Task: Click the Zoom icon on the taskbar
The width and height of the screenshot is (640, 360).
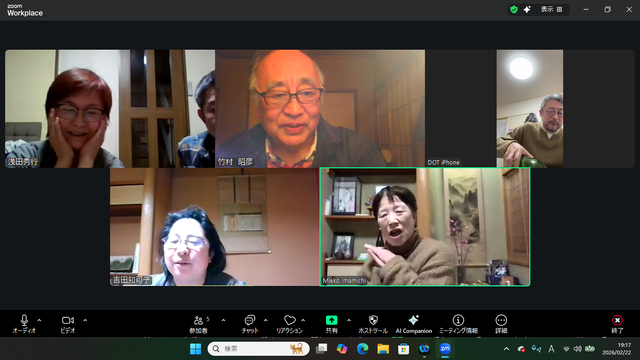Action: click(445, 349)
